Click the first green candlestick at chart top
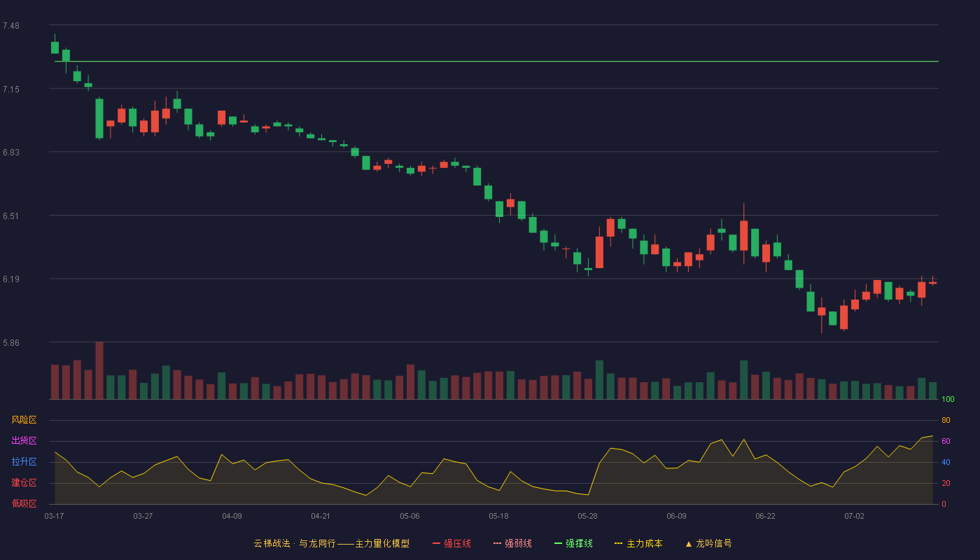Image resolution: width=980 pixels, height=560 pixels. click(55, 47)
